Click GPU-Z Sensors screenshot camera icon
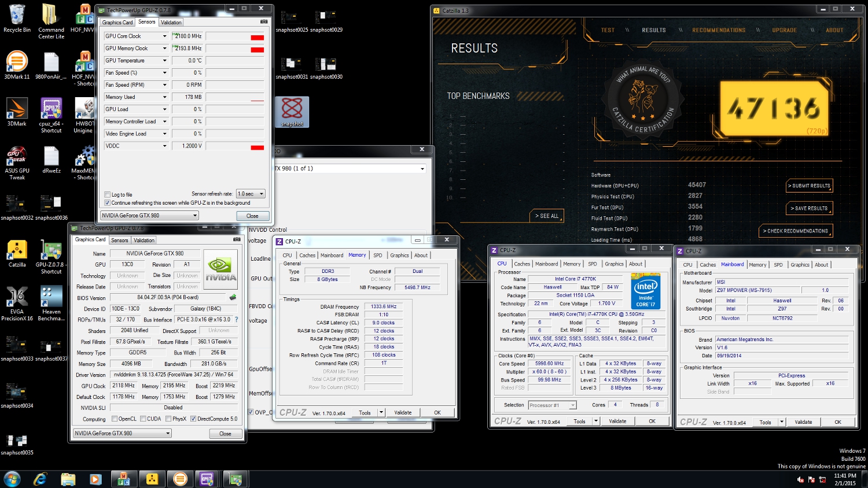The image size is (868, 488). [264, 22]
